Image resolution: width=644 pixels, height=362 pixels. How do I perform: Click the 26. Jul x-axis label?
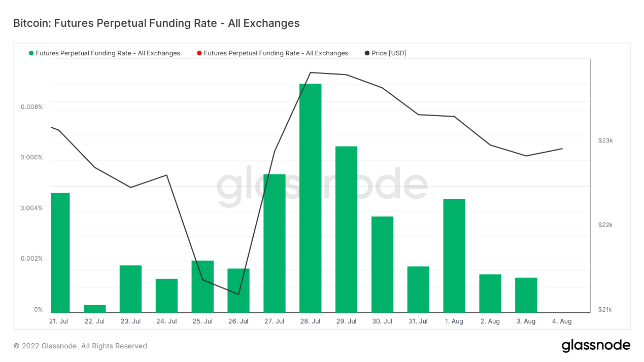click(238, 321)
